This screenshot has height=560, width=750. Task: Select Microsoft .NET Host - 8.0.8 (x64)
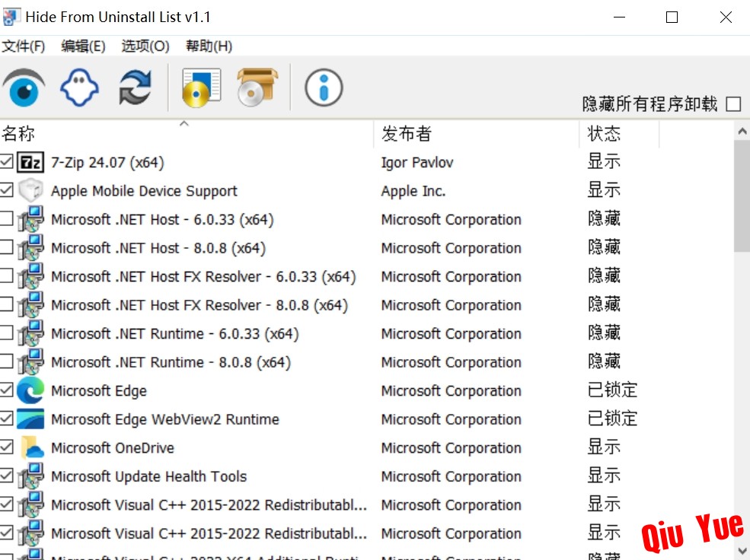[158, 248]
